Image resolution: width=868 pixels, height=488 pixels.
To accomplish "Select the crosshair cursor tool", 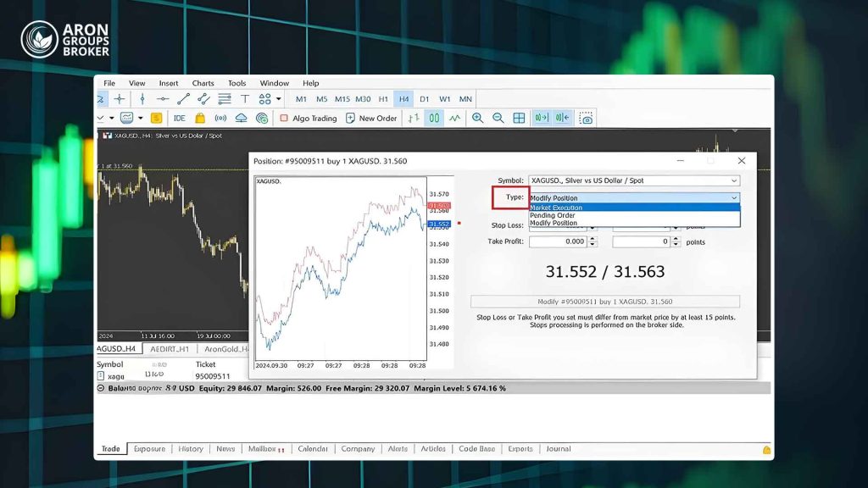I will [x=120, y=99].
